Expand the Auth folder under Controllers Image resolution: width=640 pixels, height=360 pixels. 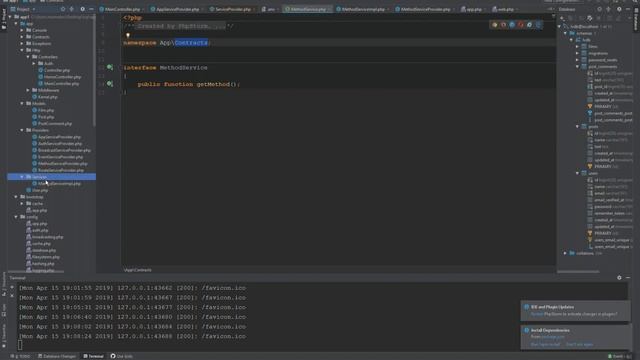point(34,63)
